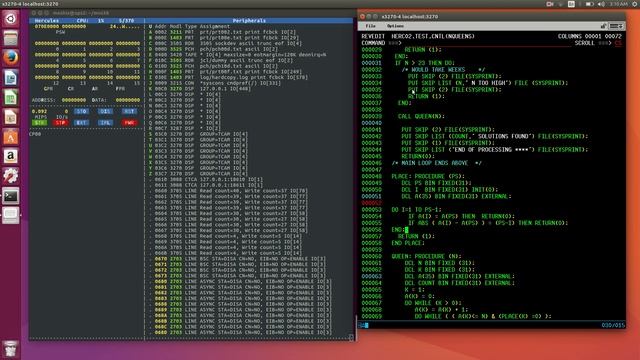Open the File menu in x3270
Image resolution: width=640 pixels, height=360 pixels.
tap(370, 26)
